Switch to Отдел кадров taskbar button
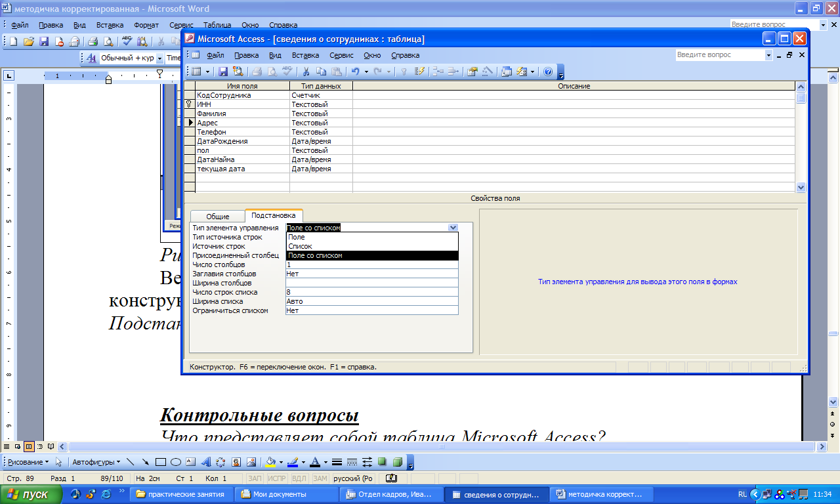The height and width of the screenshot is (504, 840). pos(391,494)
